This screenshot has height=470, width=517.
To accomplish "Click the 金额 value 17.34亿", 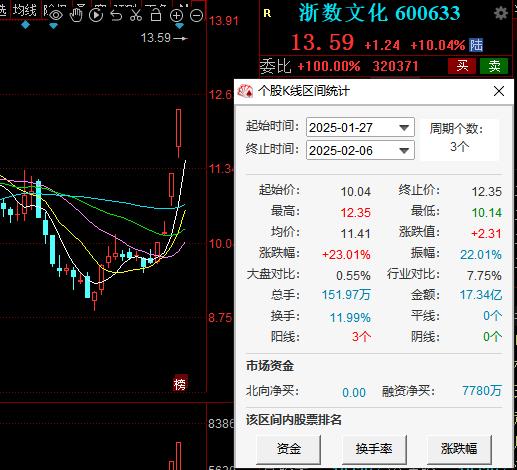I will tap(481, 295).
